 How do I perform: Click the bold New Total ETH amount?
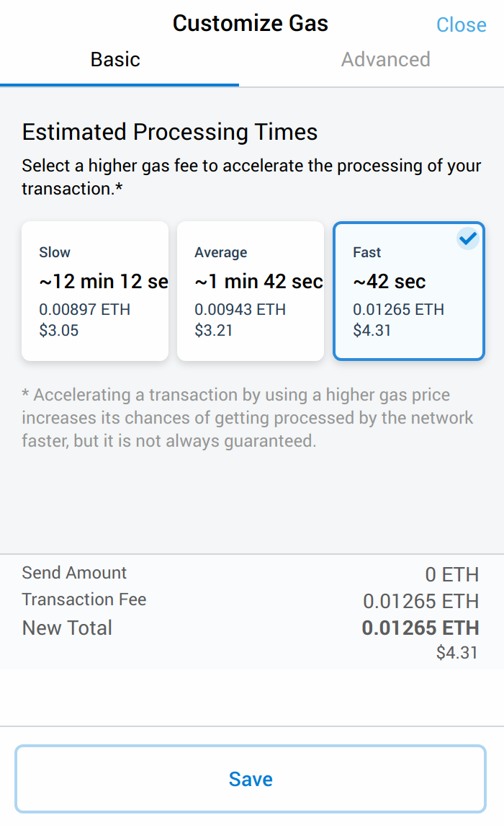click(420, 628)
